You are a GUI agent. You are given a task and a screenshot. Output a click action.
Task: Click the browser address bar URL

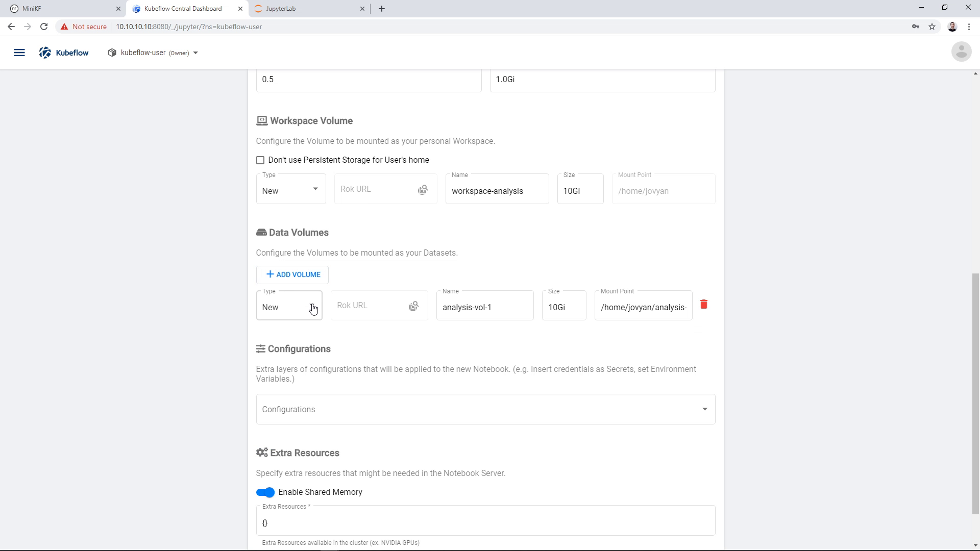point(189,27)
